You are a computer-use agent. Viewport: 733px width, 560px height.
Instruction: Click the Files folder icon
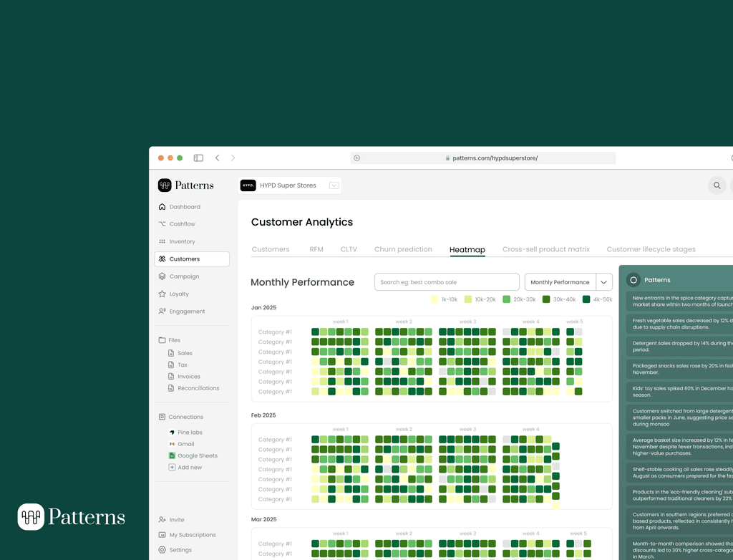[x=162, y=340]
